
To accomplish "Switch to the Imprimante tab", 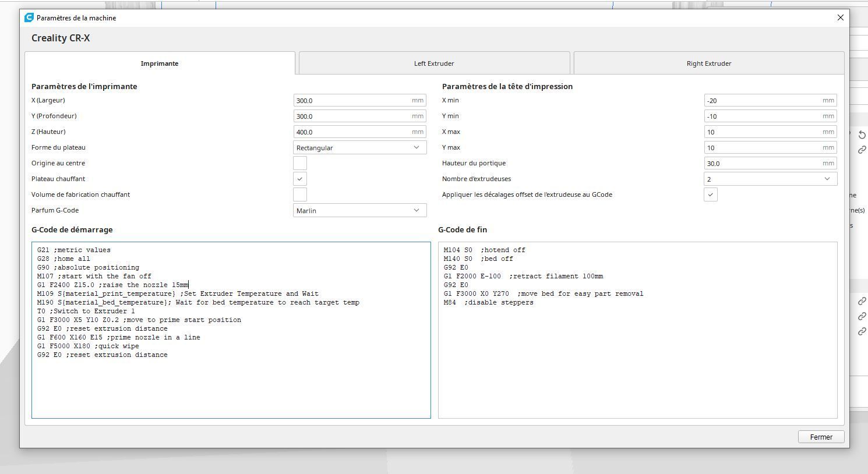I will point(160,63).
